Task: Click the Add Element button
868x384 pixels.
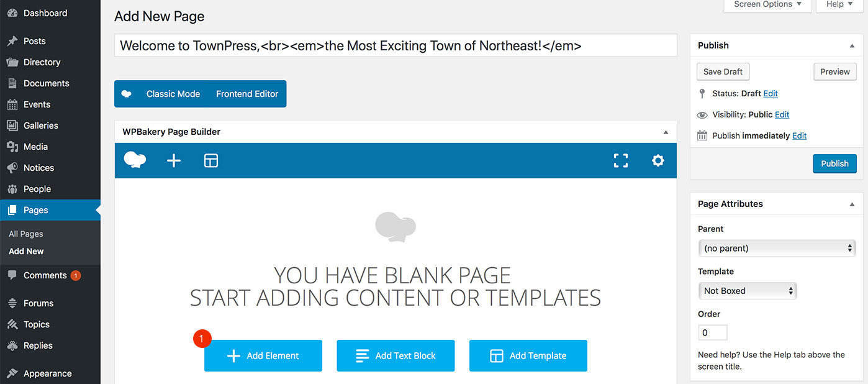Action: [x=263, y=356]
